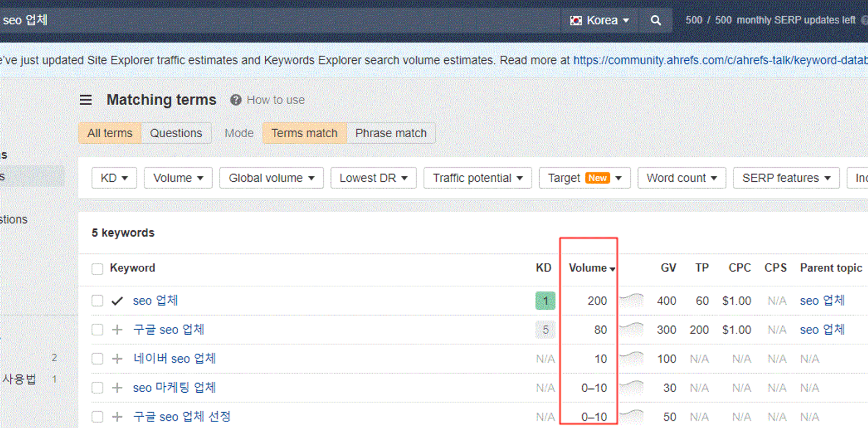
Task: Click the grey KD badge showing 5
Action: point(545,329)
